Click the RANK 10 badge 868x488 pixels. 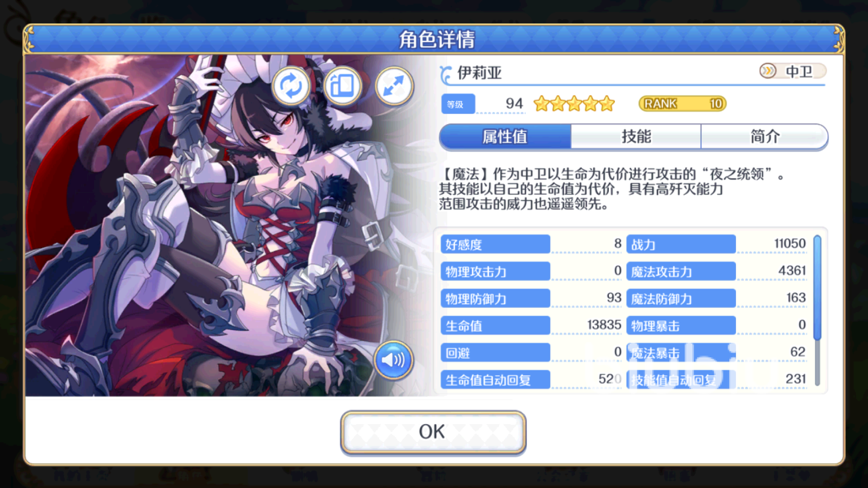pos(682,104)
